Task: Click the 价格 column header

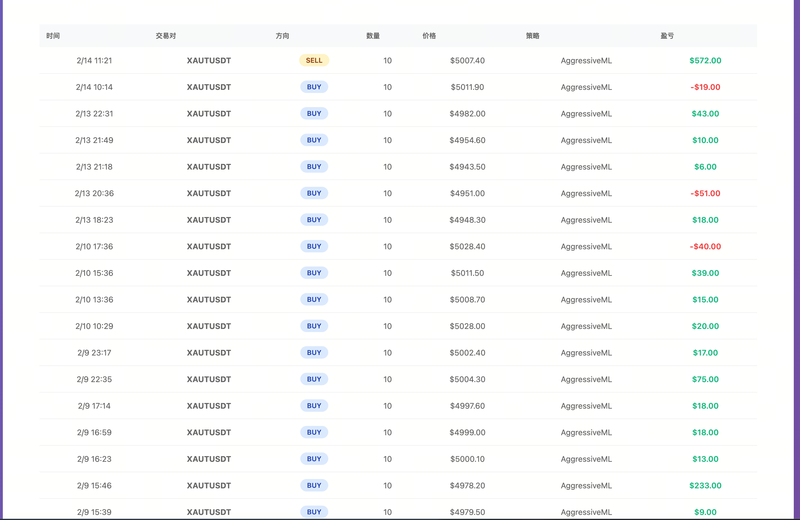Action: pyautogui.click(x=429, y=36)
